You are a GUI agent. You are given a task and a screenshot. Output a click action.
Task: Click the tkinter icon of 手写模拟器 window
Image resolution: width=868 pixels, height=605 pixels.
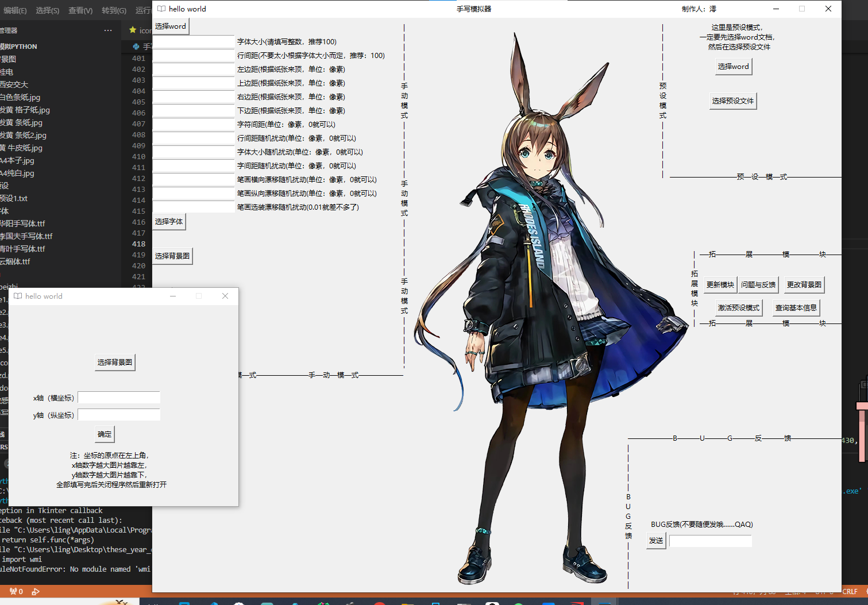pos(161,9)
